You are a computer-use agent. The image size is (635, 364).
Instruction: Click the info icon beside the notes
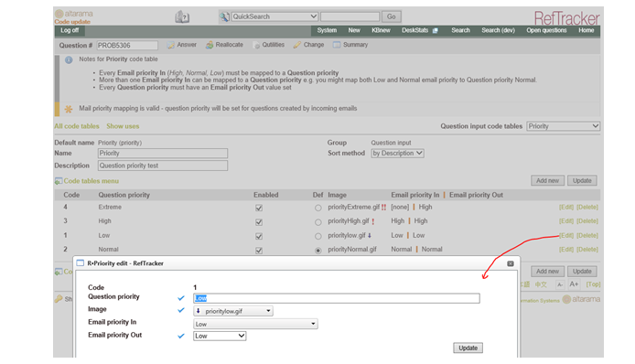pos(69,60)
